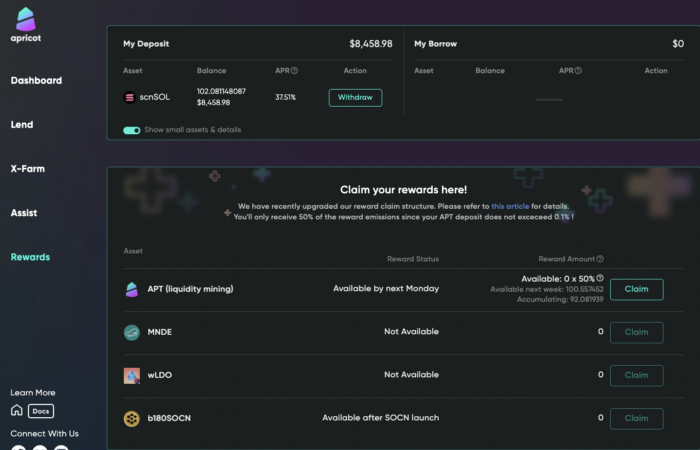Open the 'this article' link
This screenshot has width=700, height=450.
click(510, 206)
